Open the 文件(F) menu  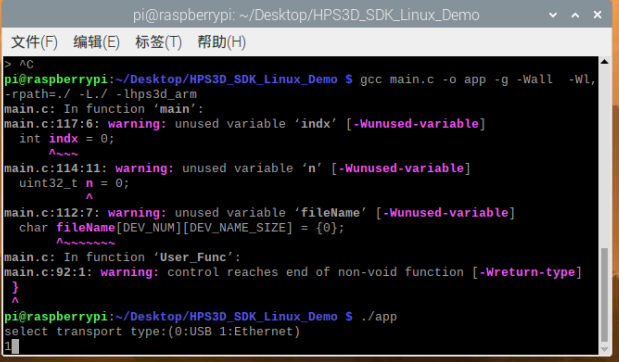pos(34,42)
